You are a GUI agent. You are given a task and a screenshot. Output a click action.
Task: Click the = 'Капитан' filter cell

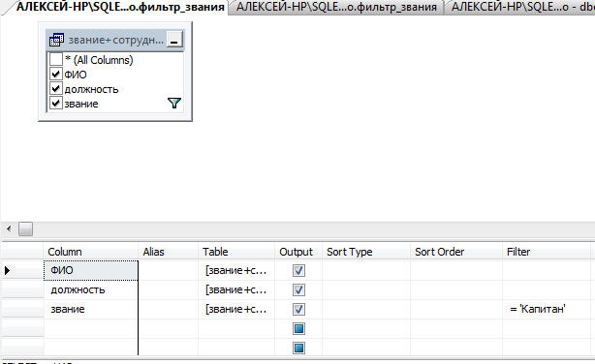[x=547, y=310]
